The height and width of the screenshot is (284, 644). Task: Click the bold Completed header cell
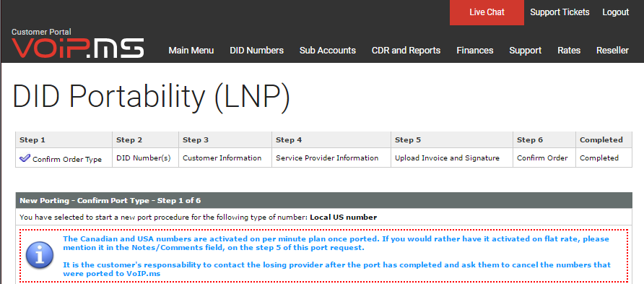click(x=604, y=139)
